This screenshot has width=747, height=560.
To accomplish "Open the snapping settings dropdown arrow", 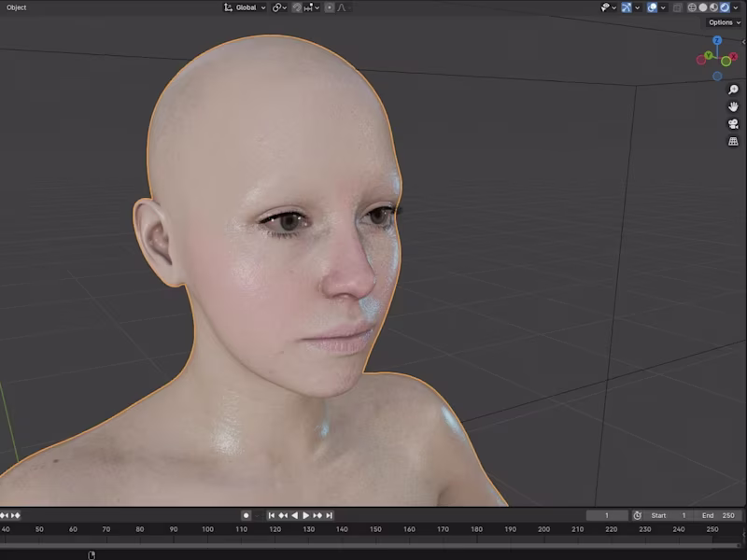I will tap(316, 7).
